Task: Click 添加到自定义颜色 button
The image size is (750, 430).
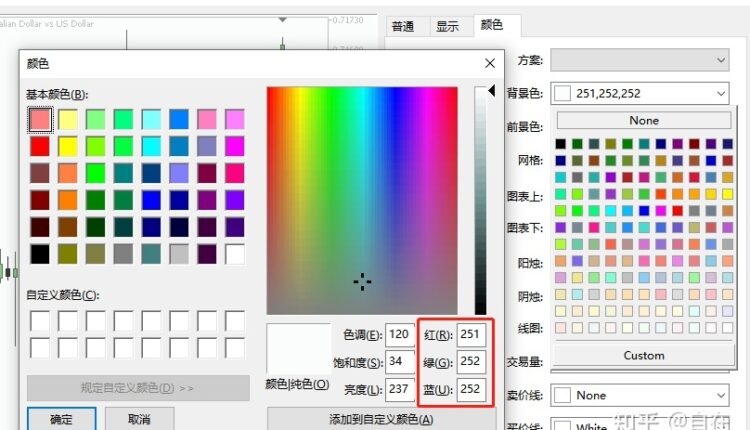Action: [381, 419]
